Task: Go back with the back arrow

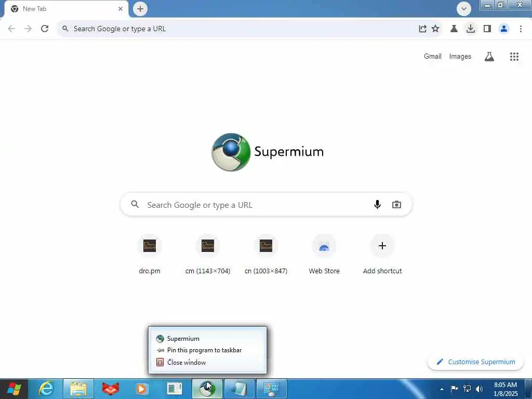Action: (x=11, y=29)
